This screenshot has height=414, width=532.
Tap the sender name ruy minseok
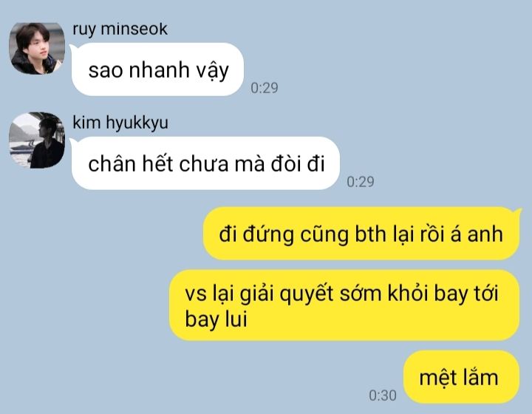tap(120, 29)
